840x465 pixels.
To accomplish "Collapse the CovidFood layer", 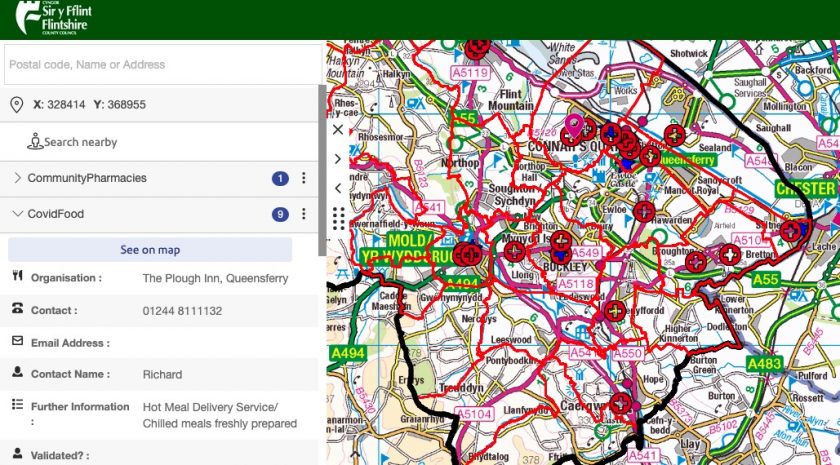I will click(17, 214).
